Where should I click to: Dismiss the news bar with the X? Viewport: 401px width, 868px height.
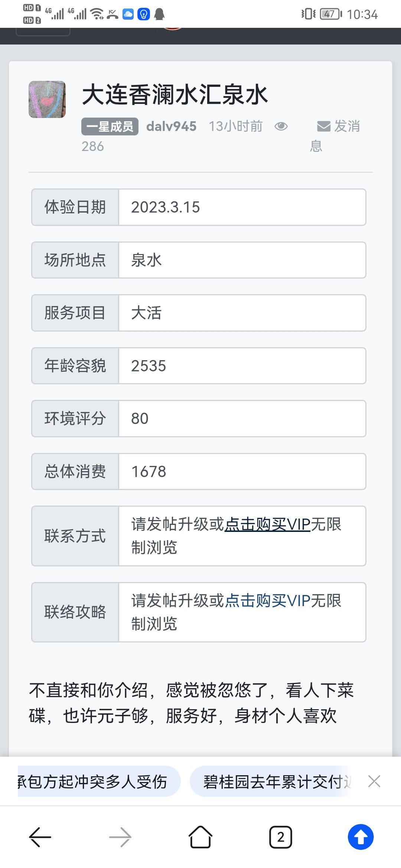[374, 781]
